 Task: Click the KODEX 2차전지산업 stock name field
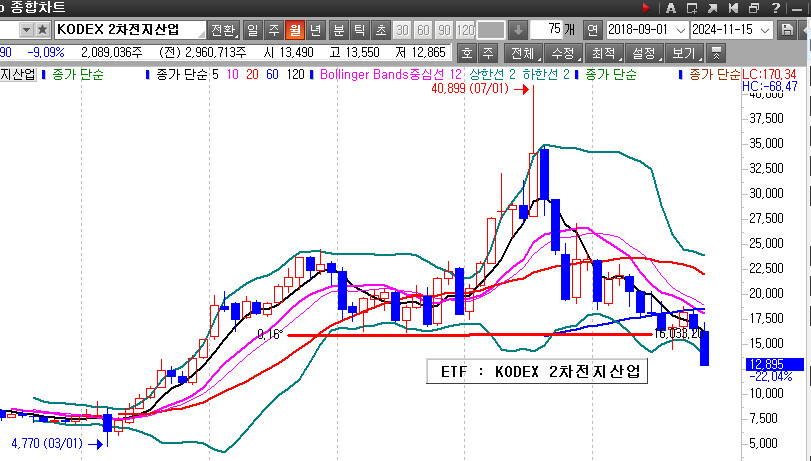[129, 29]
